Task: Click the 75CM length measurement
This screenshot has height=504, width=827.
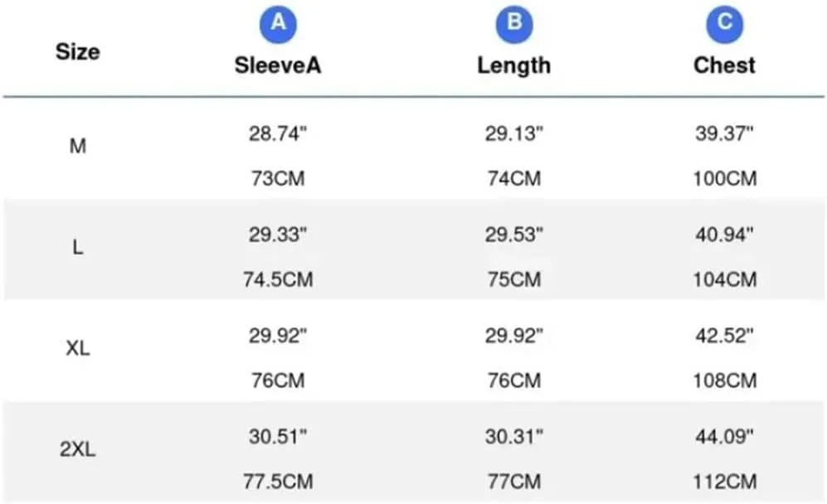Action: tap(514, 279)
